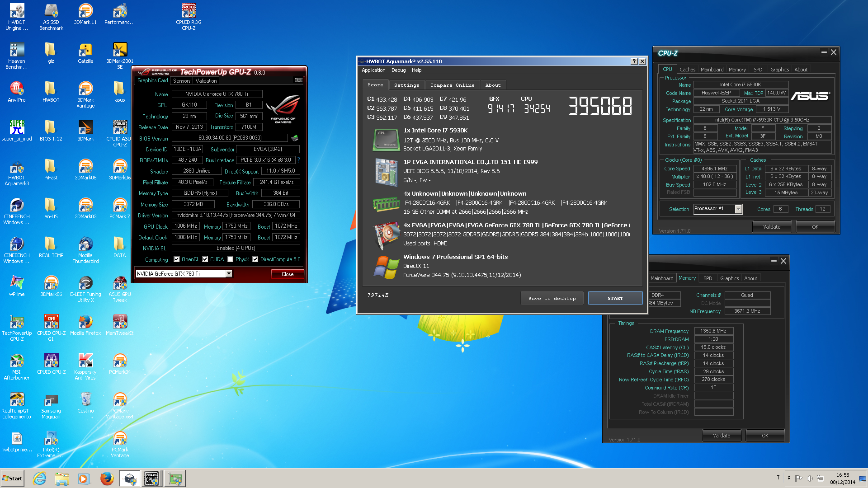This screenshot has height=488, width=868.
Task: Switch to Caches tab in upper CPU-Z
Action: tap(687, 70)
